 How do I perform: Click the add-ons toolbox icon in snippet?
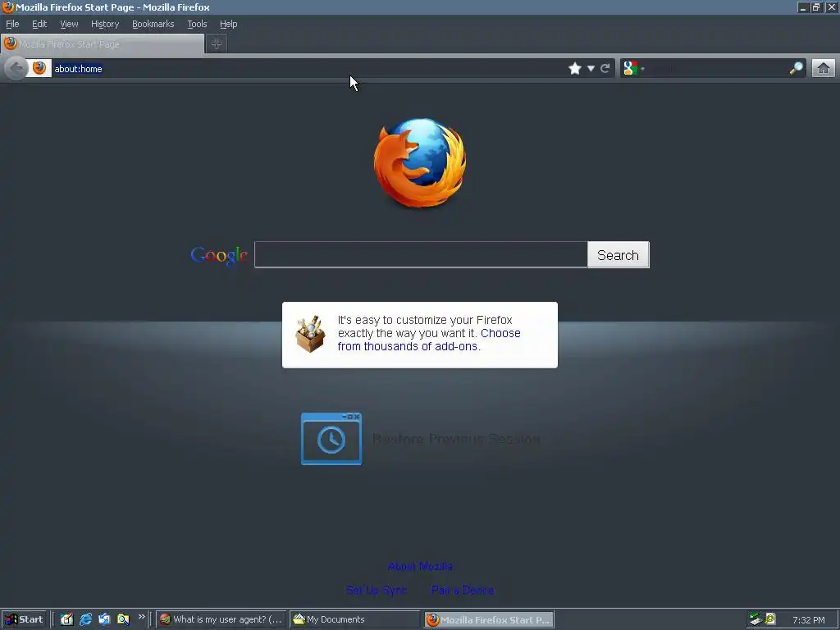coord(310,335)
